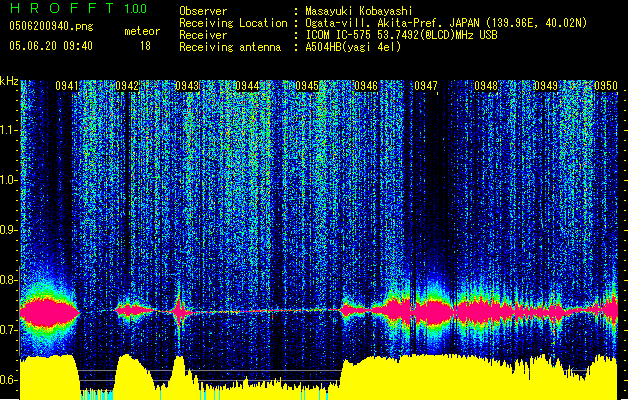Screen dimensions: 629x400
Task: Click the meteor label
Action: (142, 31)
